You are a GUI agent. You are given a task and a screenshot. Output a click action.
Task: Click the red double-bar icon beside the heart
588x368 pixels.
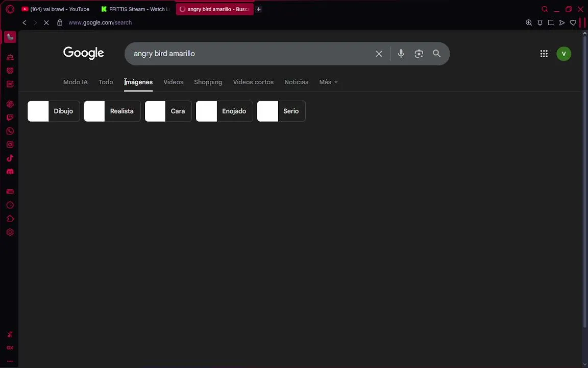[x=582, y=22]
